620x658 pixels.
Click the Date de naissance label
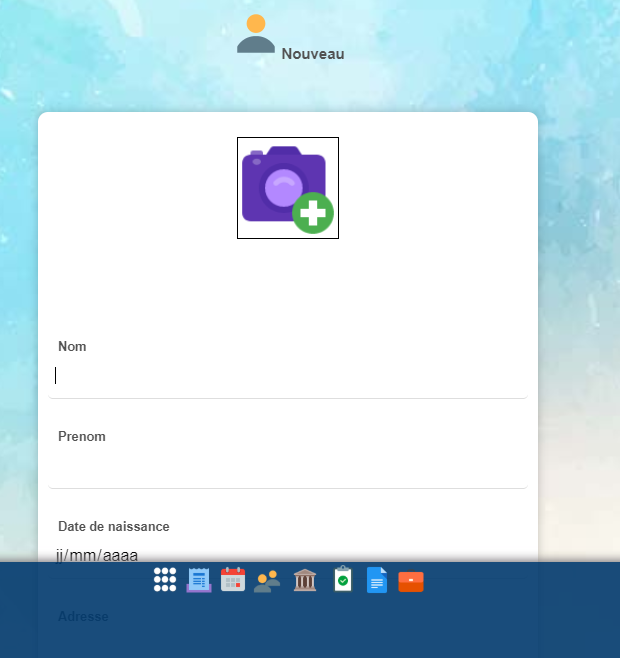click(x=114, y=526)
